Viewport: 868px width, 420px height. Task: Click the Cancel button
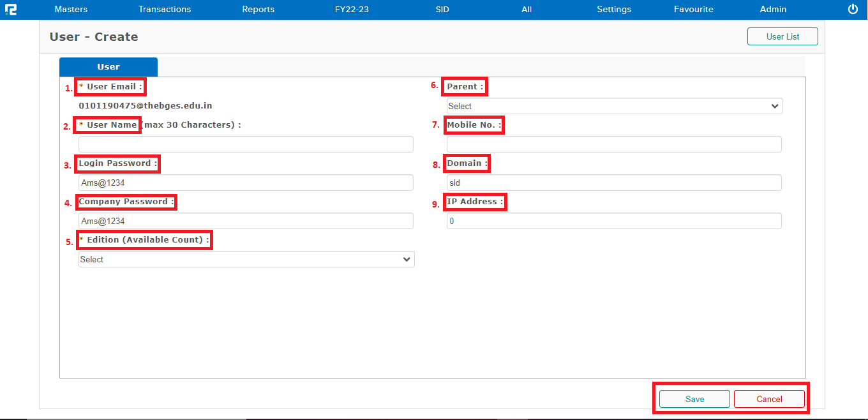(769, 398)
